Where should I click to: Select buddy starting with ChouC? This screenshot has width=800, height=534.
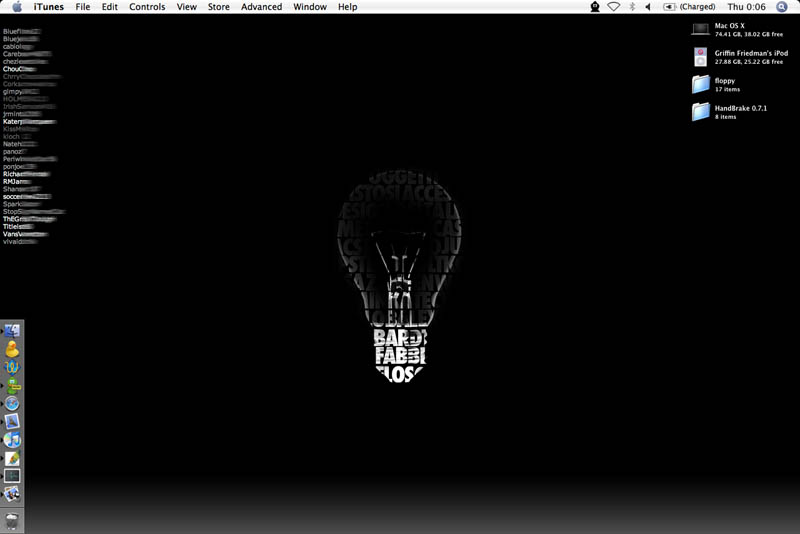(x=19, y=69)
